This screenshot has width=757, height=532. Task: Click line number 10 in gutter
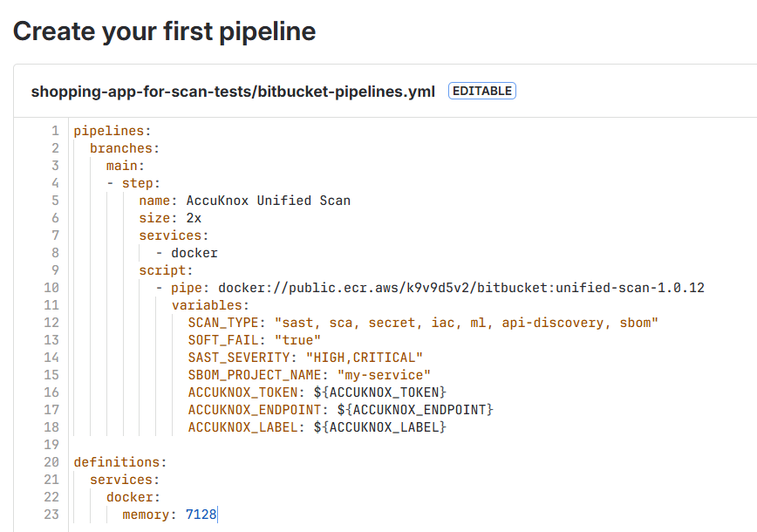point(51,288)
